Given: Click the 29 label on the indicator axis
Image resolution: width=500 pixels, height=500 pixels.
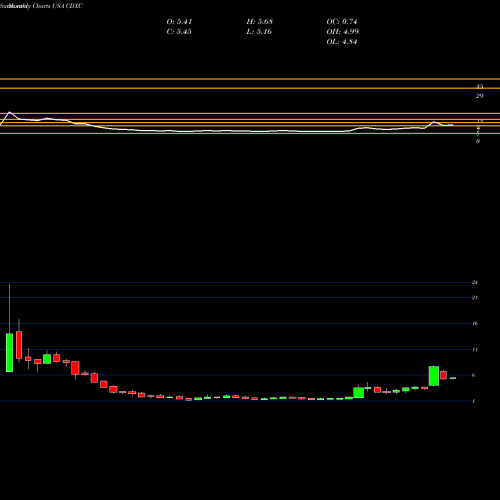Looking at the screenshot, I should (479, 96).
